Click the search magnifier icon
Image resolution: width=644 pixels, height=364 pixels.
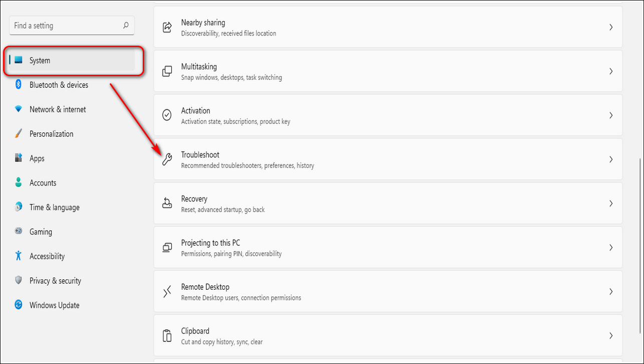(126, 26)
